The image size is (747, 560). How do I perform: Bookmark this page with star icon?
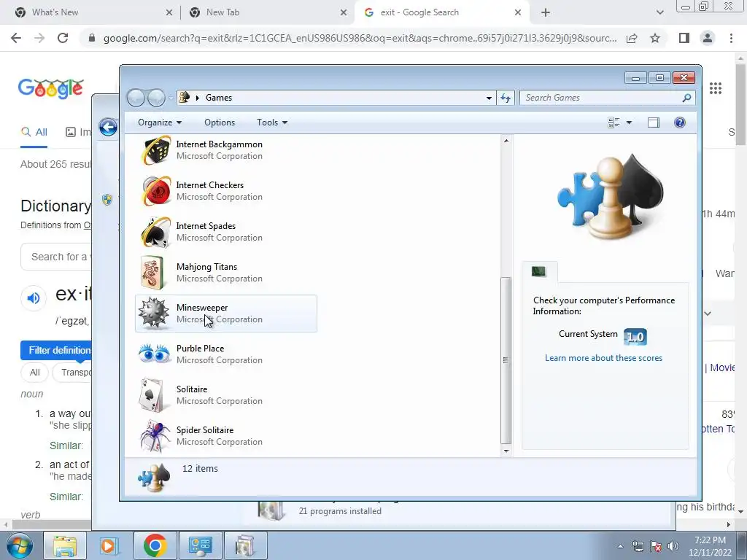[655, 38]
